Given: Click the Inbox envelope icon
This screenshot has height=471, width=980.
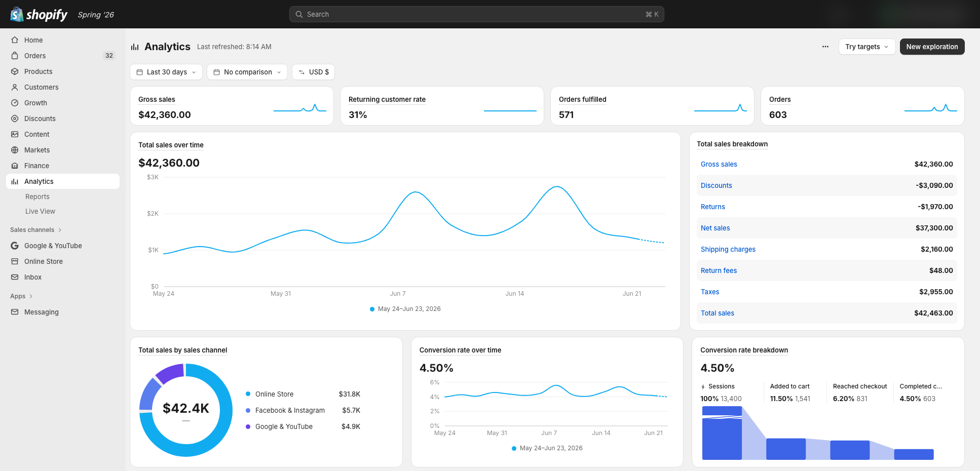Looking at the screenshot, I should tap(15, 277).
